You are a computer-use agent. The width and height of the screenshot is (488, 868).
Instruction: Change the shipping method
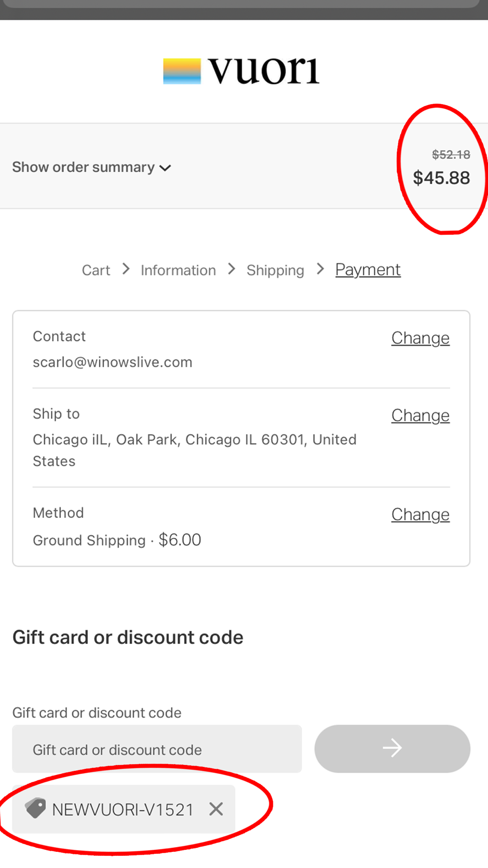point(420,515)
